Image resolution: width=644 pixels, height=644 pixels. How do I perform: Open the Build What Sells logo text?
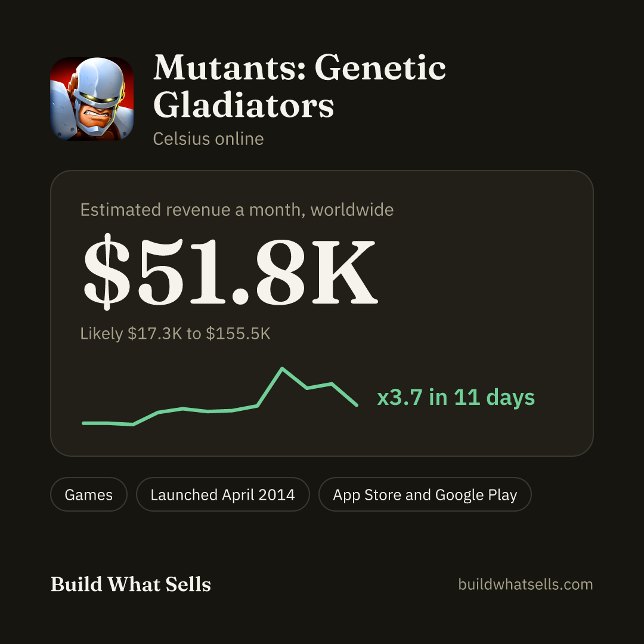pos(131,584)
